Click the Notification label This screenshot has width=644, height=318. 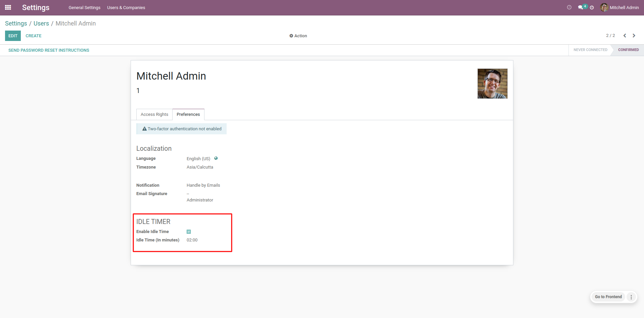pyautogui.click(x=148, y=185)
